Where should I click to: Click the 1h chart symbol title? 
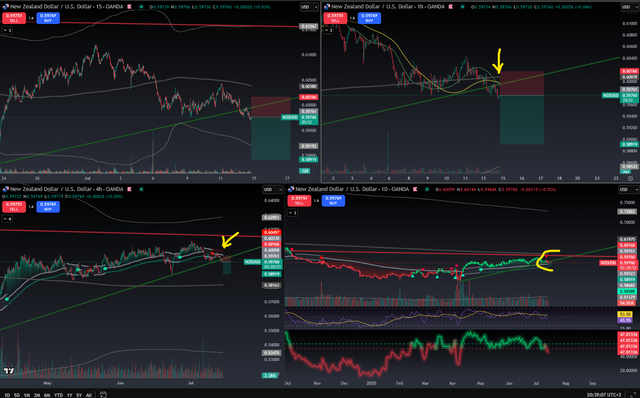click(x=388, y=7)
